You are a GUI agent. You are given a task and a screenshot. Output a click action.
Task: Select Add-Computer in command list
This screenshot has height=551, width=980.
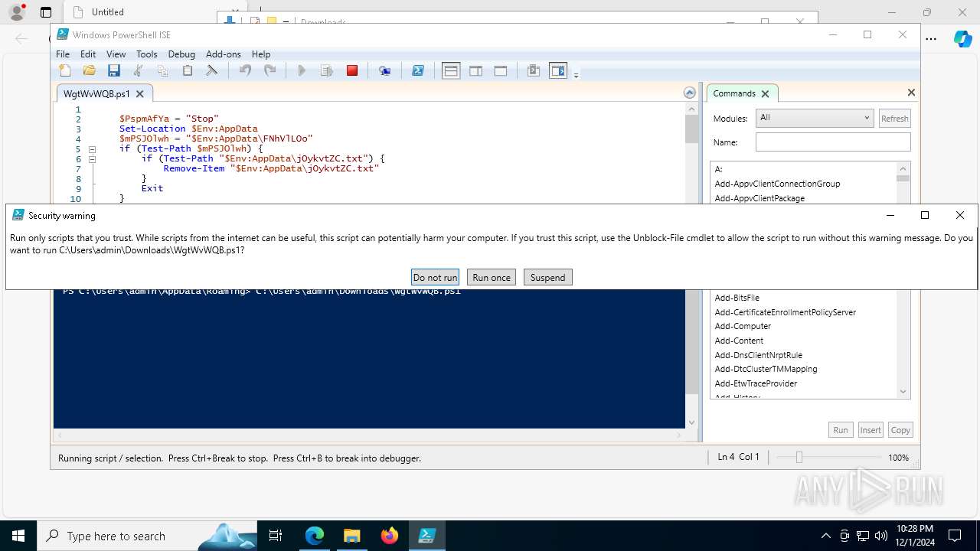[x=743, y=326]
